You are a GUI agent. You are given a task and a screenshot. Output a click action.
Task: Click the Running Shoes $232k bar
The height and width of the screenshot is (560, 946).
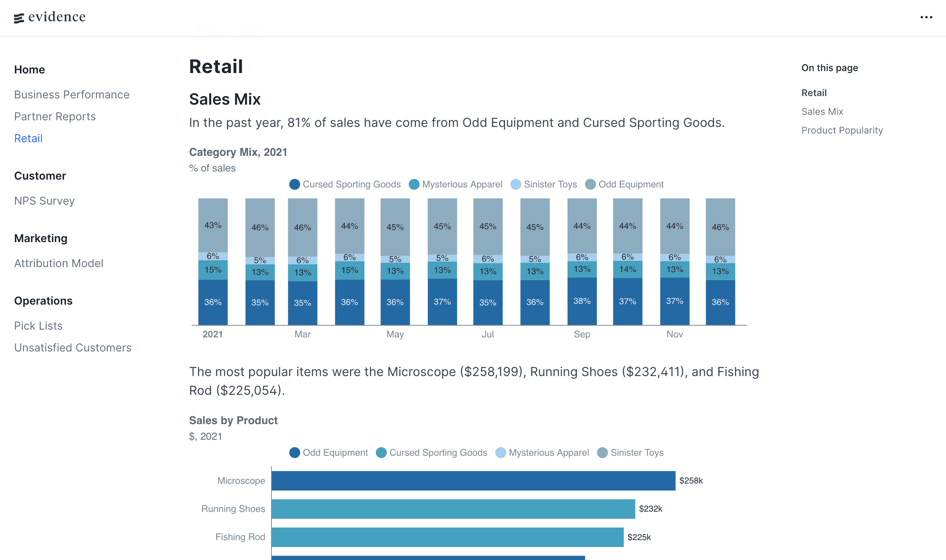(x=453, y=509)
